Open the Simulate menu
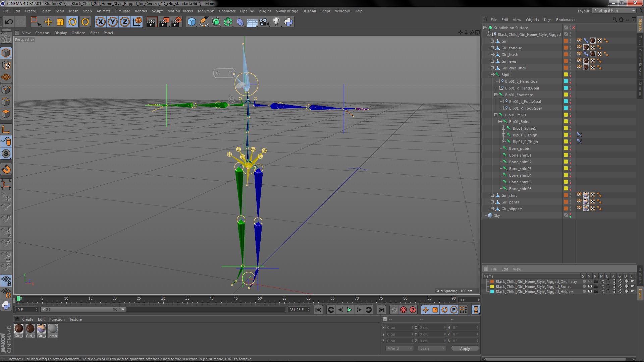644x362 pixels. tap(122, 11)
